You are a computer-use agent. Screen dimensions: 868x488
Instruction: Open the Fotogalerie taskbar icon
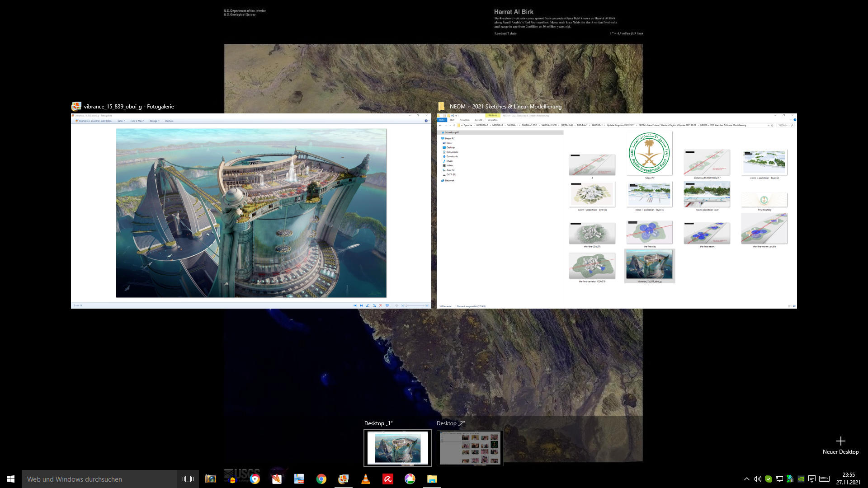(344, 479)
